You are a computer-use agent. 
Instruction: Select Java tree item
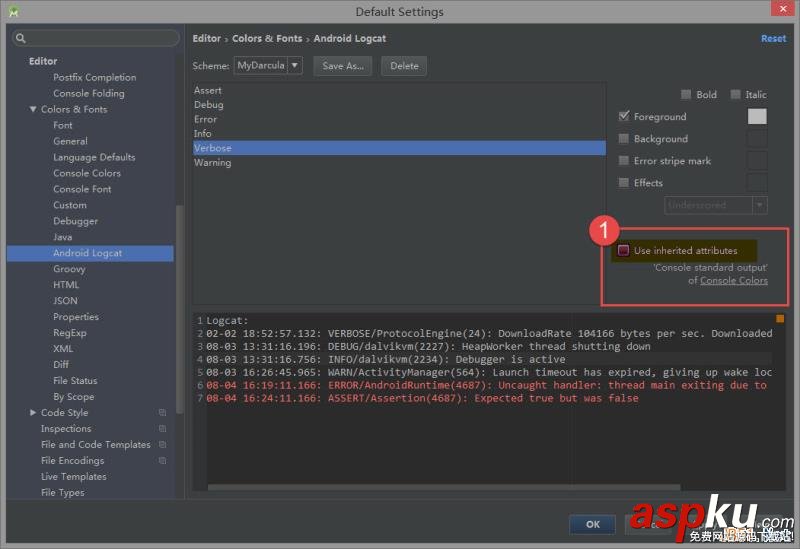click(63, 237)
